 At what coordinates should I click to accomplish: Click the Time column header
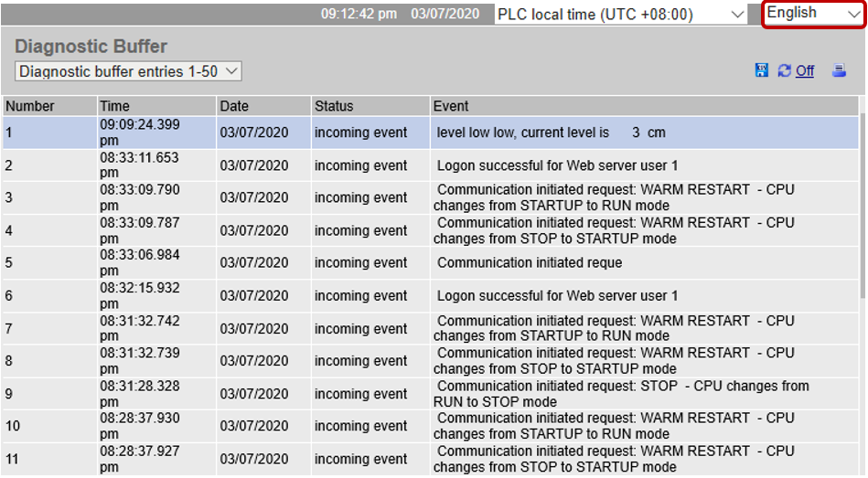156,106
